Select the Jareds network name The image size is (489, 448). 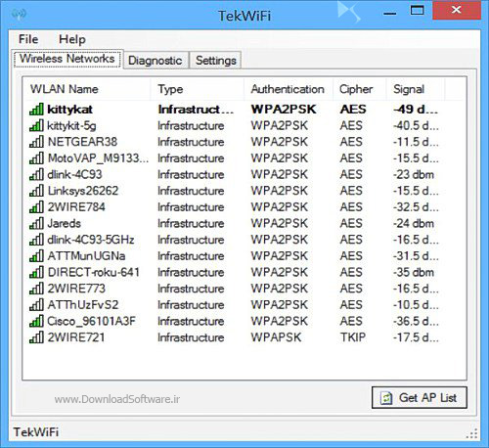coord(64,223)
